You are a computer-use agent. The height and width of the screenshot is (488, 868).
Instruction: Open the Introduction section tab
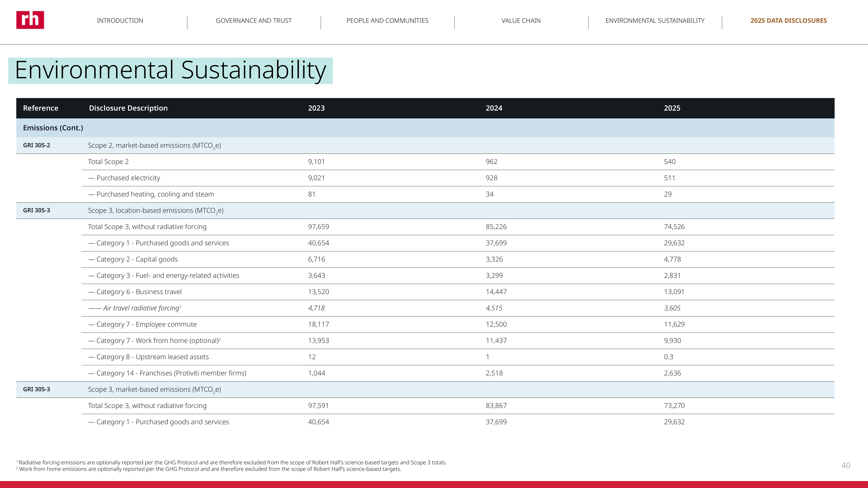[120, 21]
